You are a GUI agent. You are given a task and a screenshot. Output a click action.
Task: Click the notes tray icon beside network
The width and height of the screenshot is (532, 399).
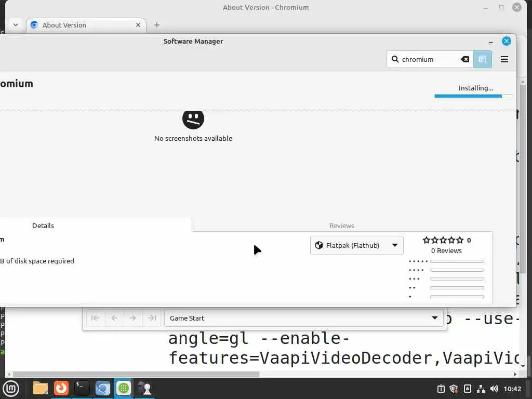tap(468, 389)
